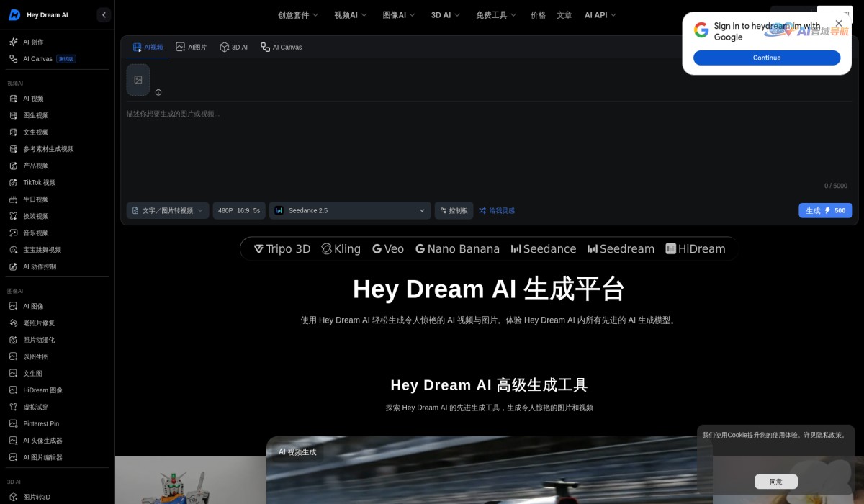Click the image upload placeholder icon

click(x=138, y=80)
